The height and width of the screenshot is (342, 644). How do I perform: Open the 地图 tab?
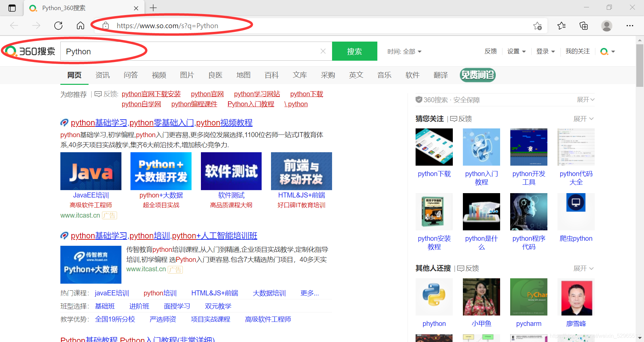click(x=244, y=75)
